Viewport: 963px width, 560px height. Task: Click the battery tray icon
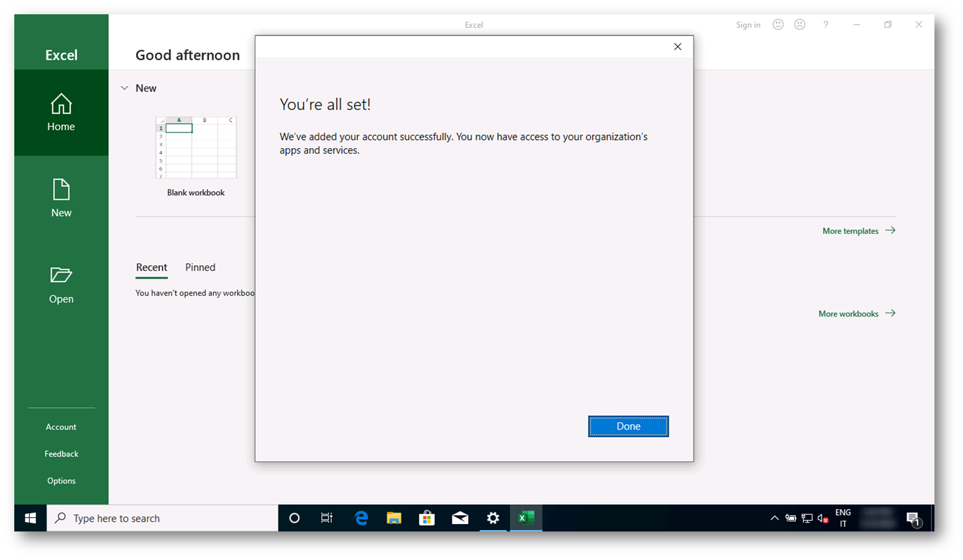tap(791, 518)
